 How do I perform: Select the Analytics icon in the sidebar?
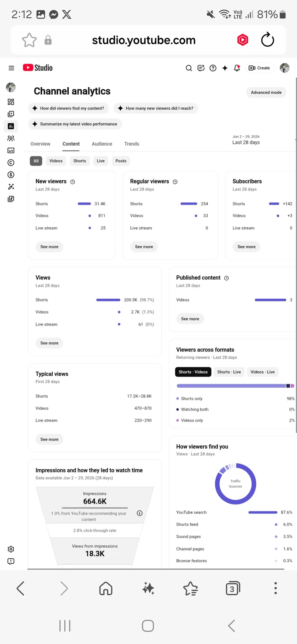[11, 126]
